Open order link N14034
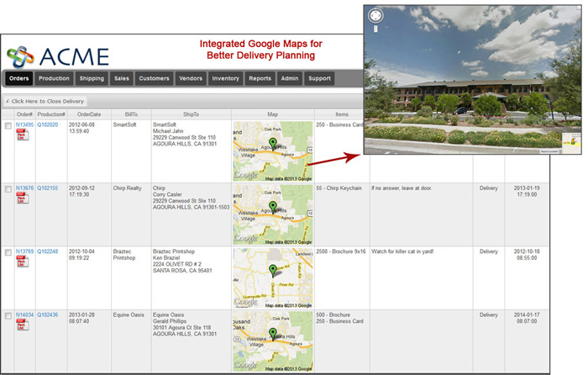The height and width of the screenshot is (375, 588). [x=24, y=315]
